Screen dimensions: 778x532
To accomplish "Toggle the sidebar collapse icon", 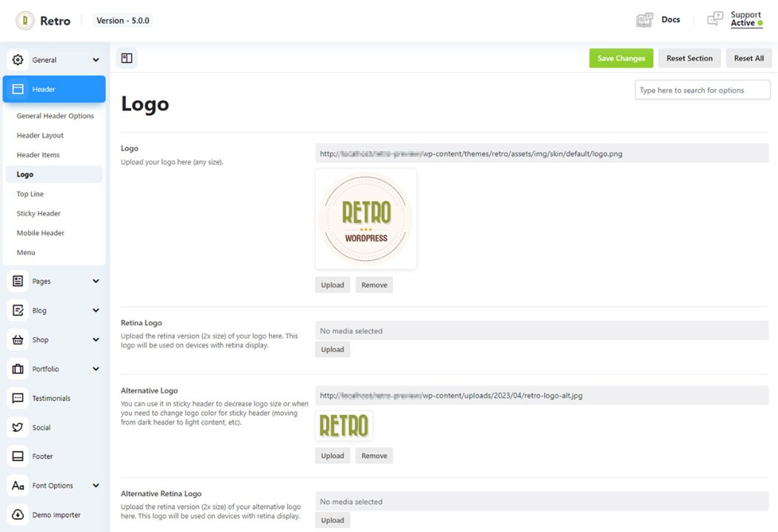I will 126,57.
